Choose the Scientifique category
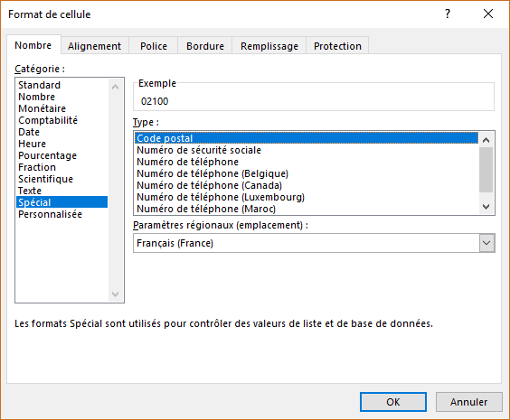510x420 pixels. tap(62, 179)
